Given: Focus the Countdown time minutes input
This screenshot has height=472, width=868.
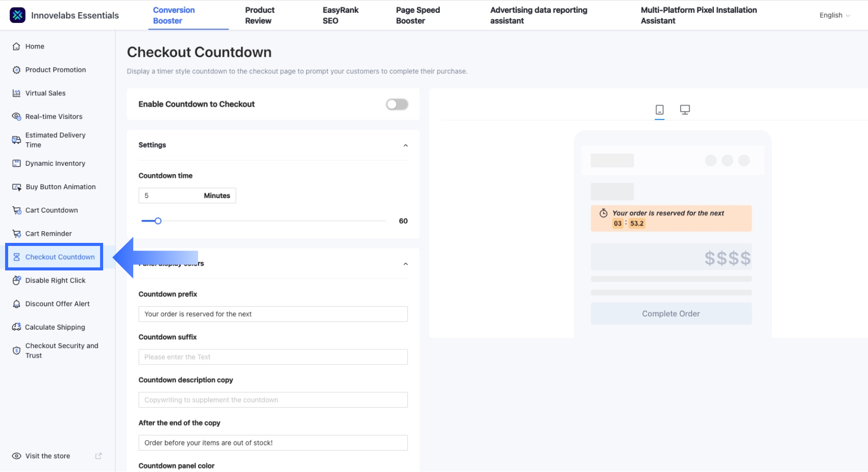Looking at the screenshot, I should 171,196.
